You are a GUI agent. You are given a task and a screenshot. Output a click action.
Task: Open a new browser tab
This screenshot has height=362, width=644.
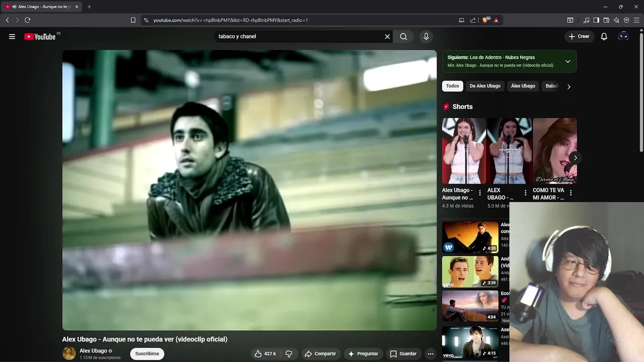point(89,7)
